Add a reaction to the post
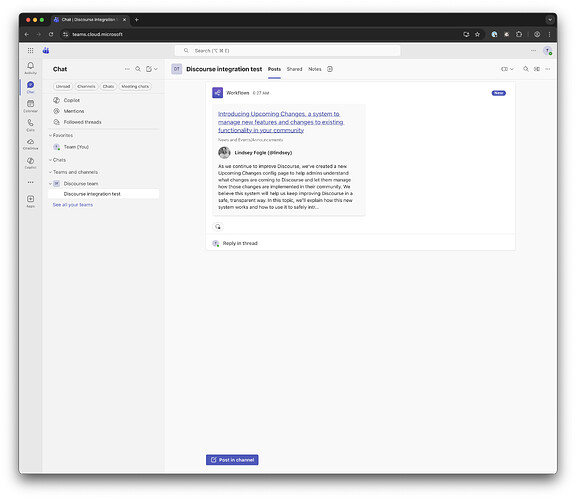Viewport: 576px width, 499px height. tap(218, 226)
